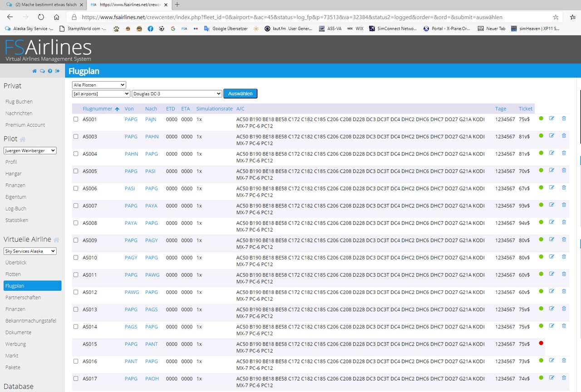Switch to the Mache bestimmt etwas falsch tab
Viewport: 581px width, 392px height.
43,5
